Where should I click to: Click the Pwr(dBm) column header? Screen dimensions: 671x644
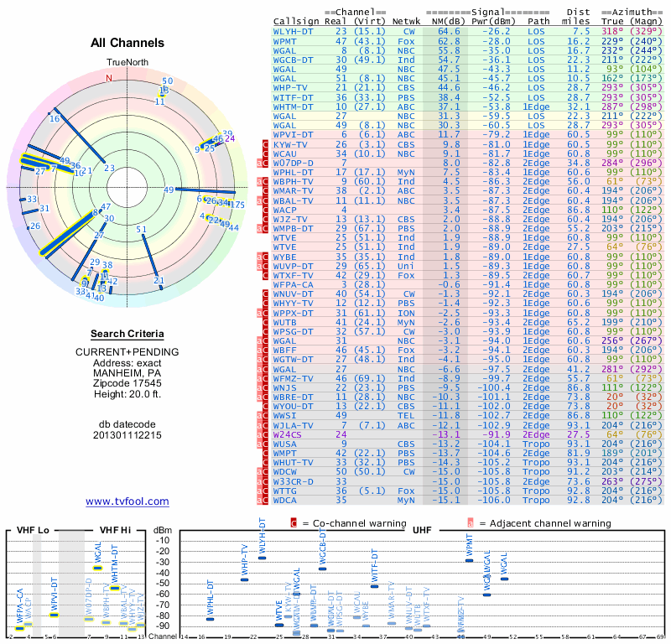coord(493,22)
